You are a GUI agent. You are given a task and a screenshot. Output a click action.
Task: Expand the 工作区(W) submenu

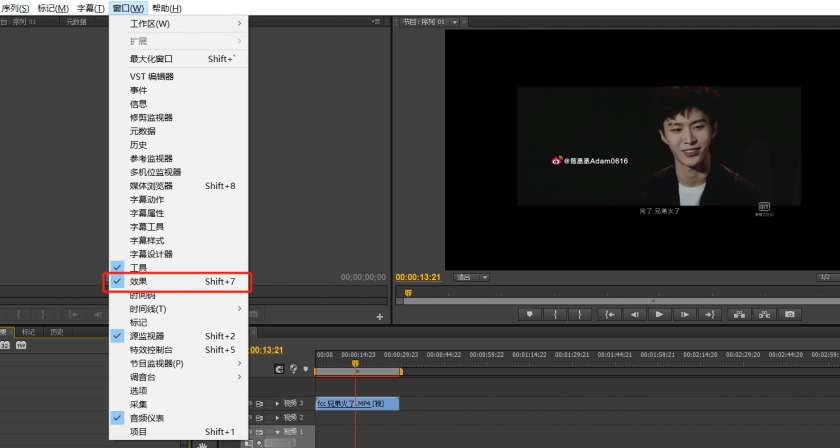tap(150, 24)
